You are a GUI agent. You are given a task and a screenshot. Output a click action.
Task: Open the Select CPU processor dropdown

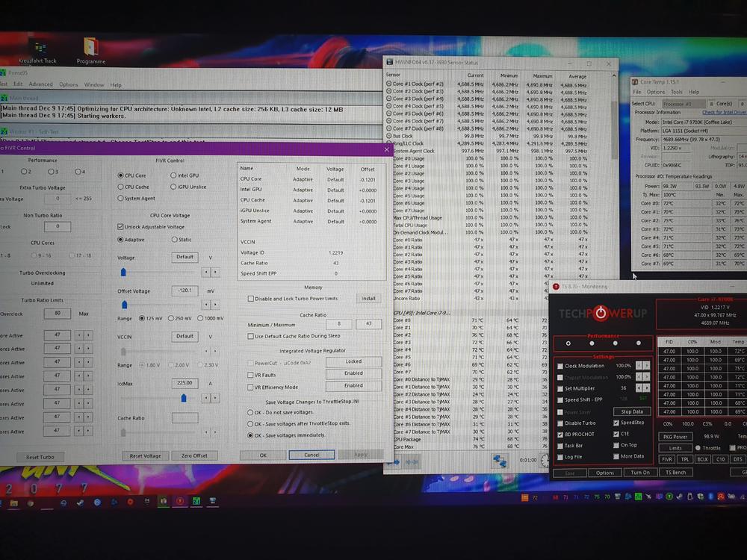pos(684,104)
